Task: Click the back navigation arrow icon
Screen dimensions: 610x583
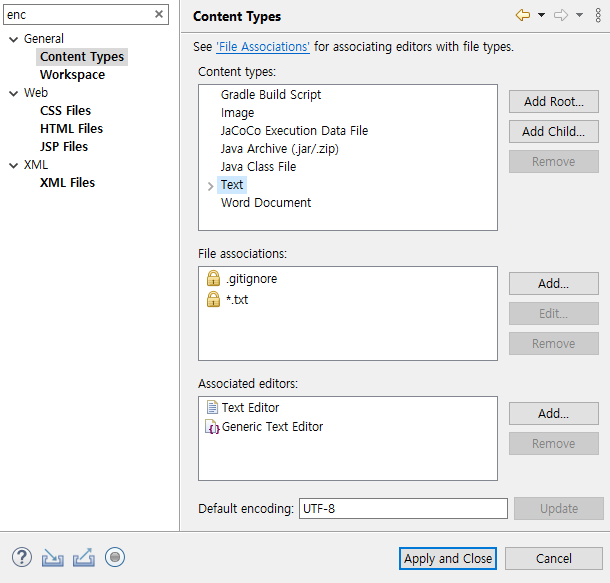Action: 523,15
